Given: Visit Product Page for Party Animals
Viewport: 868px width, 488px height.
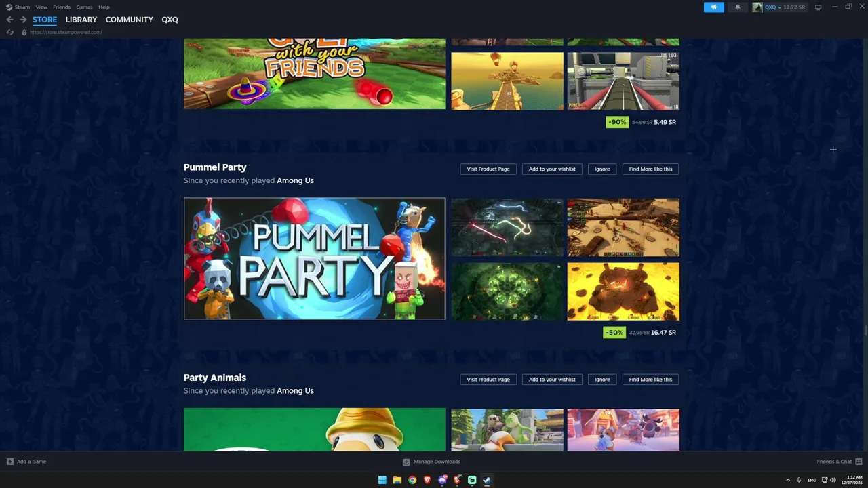Looking at the screenshot, I should coord(488,379).
